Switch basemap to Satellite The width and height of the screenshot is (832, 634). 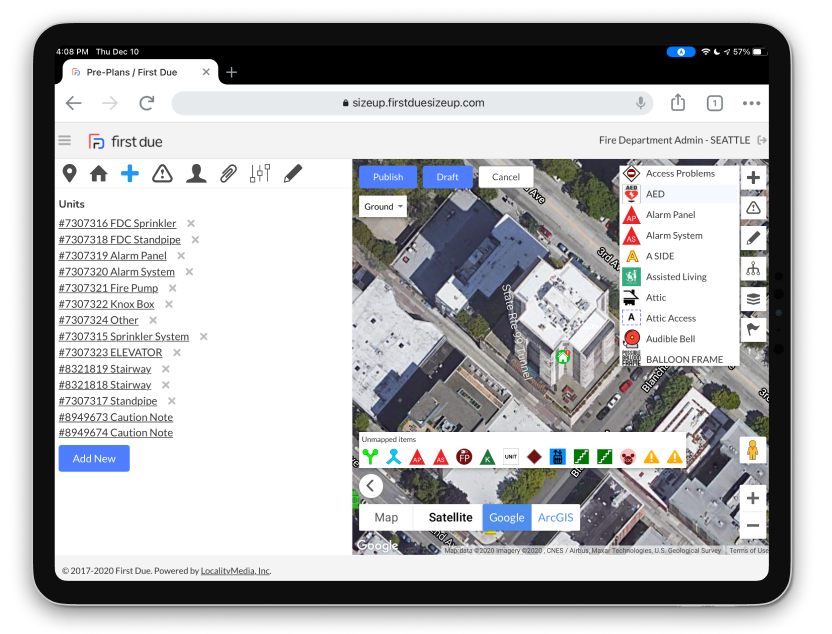(x=450, y=517)
